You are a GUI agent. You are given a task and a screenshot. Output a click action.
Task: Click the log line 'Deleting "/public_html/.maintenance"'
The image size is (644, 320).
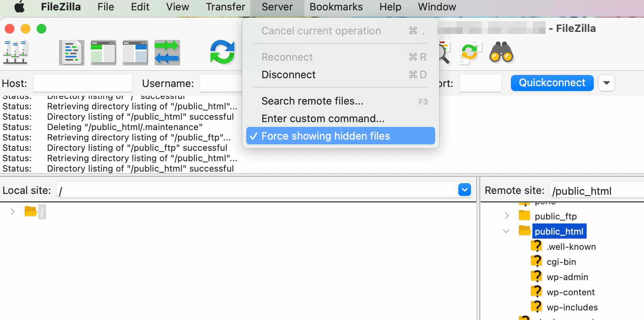point(125,127)
